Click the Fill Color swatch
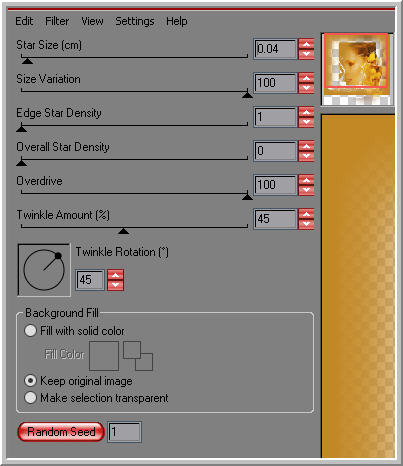403x466 pixels. tap(104, 356)
